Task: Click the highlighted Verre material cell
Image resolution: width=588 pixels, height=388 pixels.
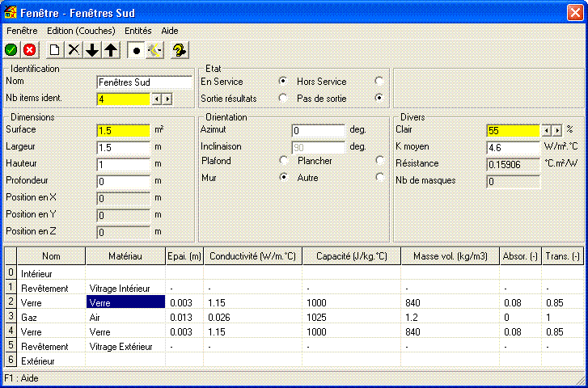Action: click(125, 302)
